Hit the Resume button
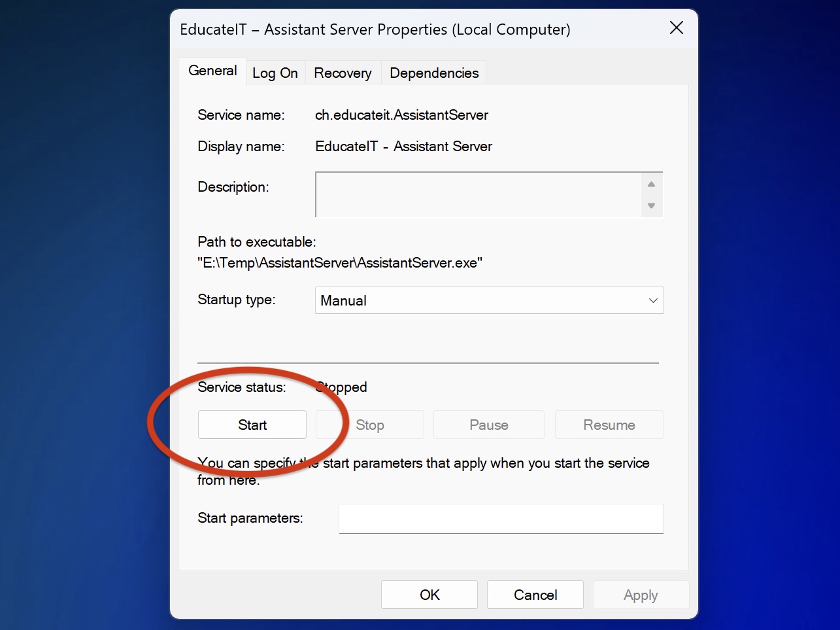The height and width of the screenshot is (630, 840). [x=609, y=425]
